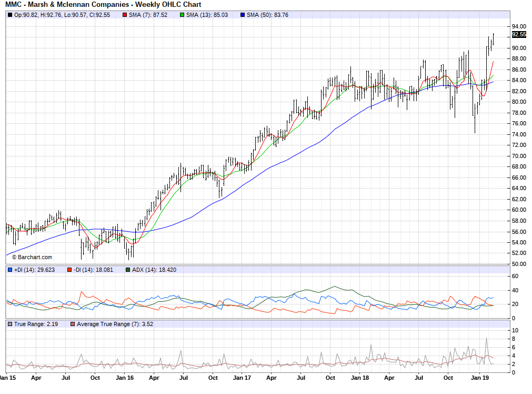The image size is (532, 394).
Task: Select the gray True Range legend swatch
Action: tap(10, 324)
